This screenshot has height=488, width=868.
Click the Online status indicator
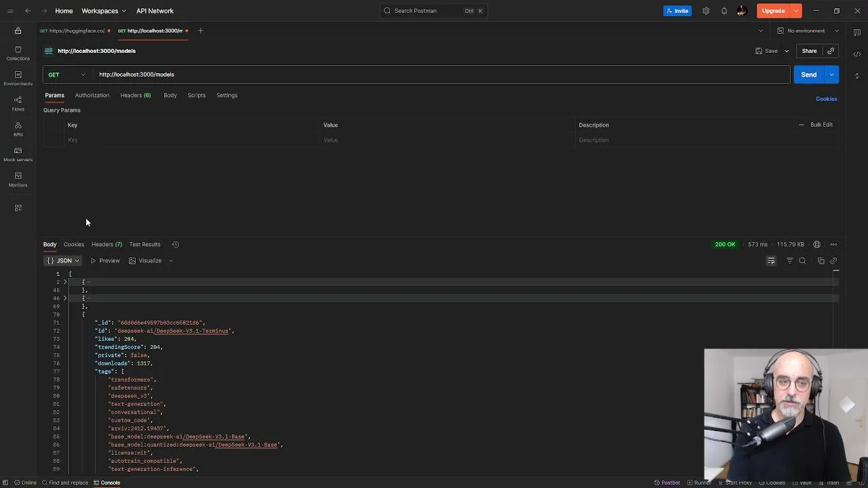(x=25, y=483)
